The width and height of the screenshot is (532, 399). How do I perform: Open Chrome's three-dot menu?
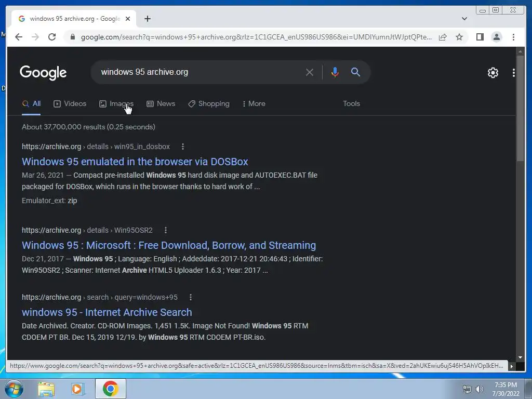point(513,37)
